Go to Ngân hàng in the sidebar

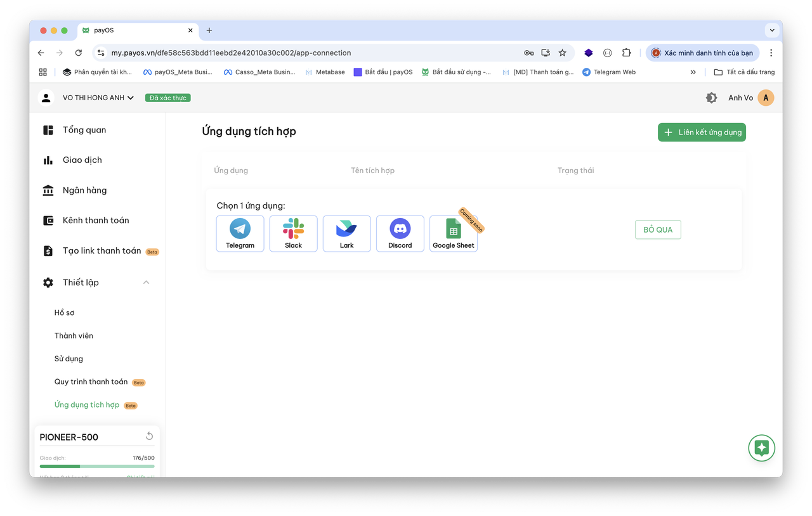click(84, 190)
